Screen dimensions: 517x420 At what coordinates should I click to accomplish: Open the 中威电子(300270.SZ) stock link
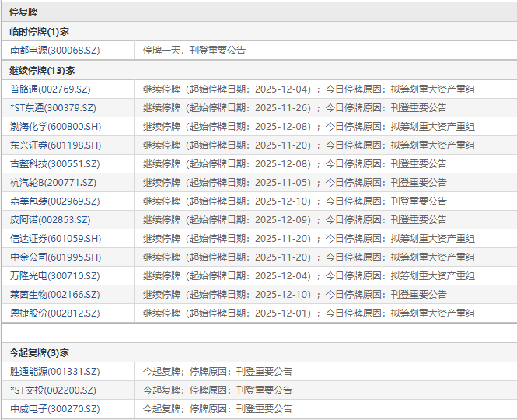55,409
